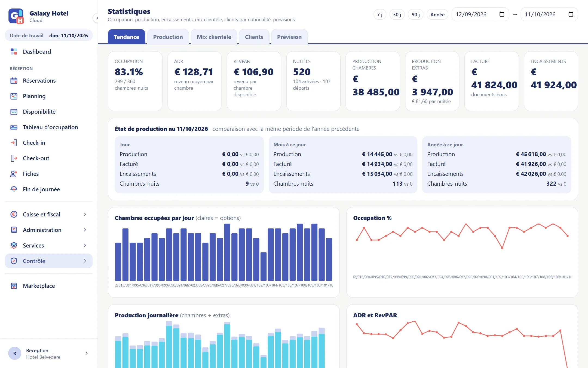588x368 pixels.
Task: Click the ADR € 128,71 value
Action: [x=194, y=72]
